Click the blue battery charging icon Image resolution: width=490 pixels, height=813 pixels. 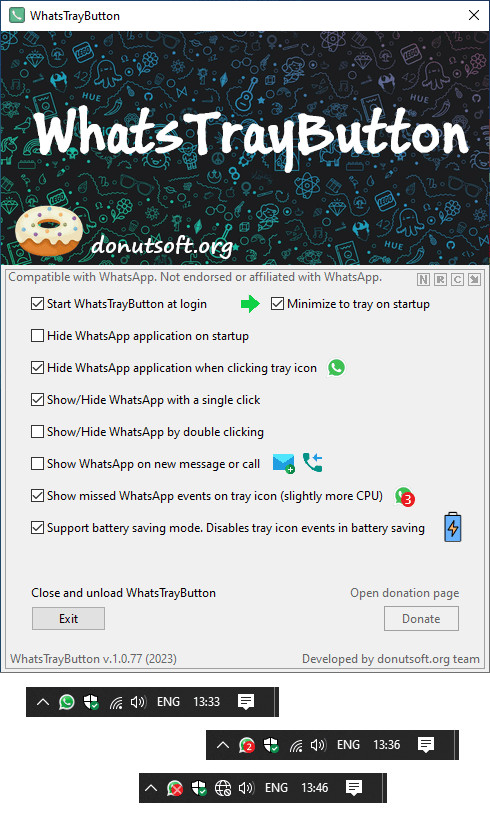453,527
